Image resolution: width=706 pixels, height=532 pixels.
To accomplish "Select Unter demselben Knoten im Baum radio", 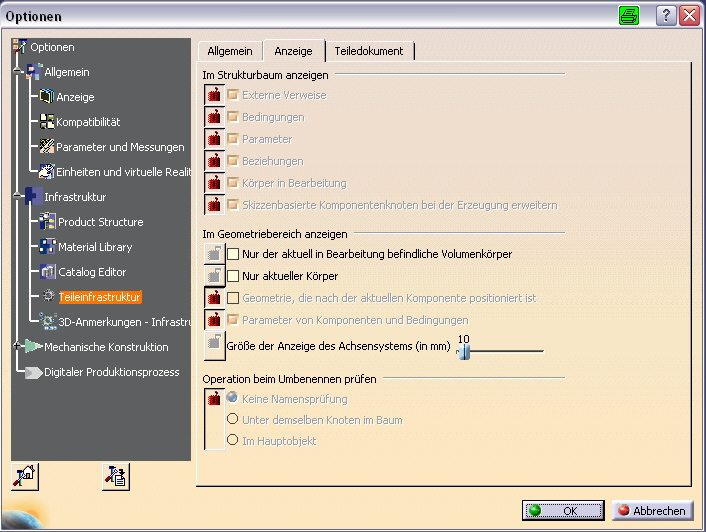I will (x=232, y=419).
